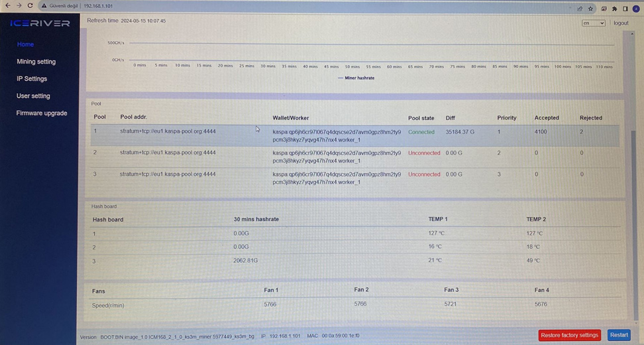Screen dimensions: 644x345
Task: Click the Rejected count 2 in the pool 1 row
Action: [582, 132]
